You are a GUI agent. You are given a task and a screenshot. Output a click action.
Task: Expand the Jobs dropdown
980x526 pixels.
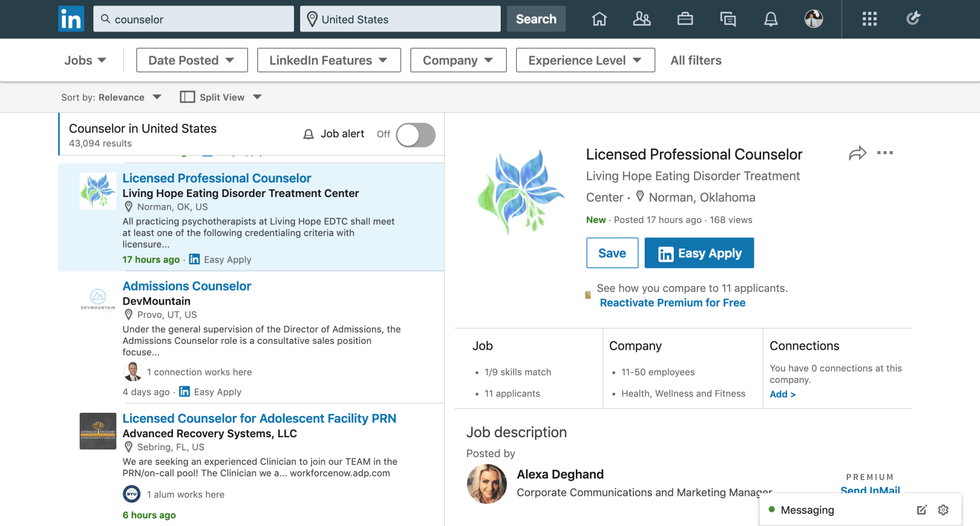(85, 60)
